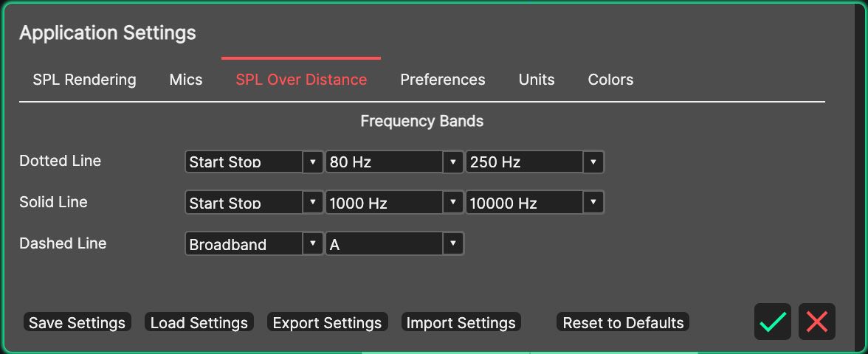Click the Application Settings title
Screen dimensions: 868x354
108,33
